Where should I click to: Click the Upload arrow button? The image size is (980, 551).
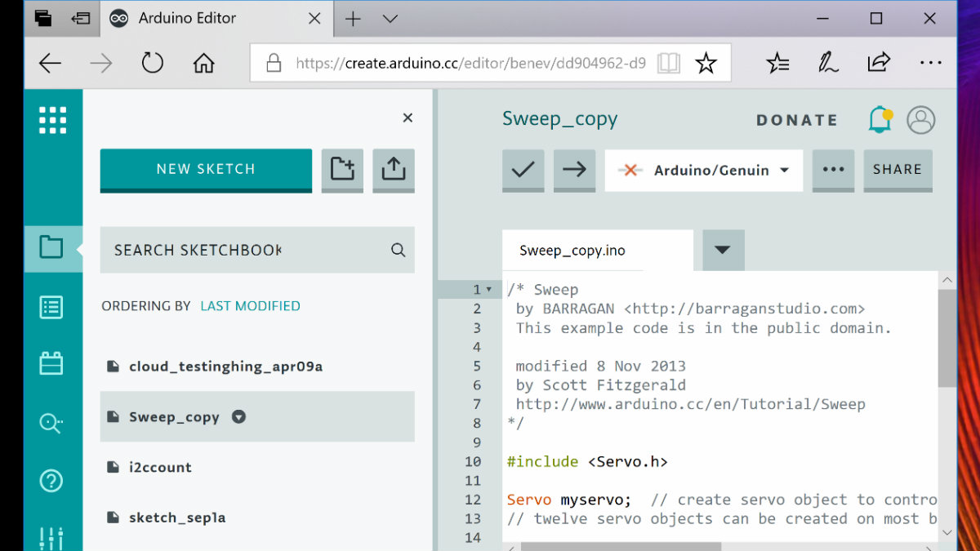point(574,170)
